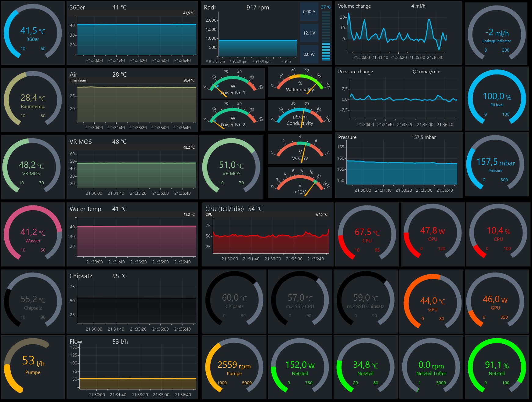Viewport: 532px width, 402px height.
Task: Click the Flow 53 l/h chart
Action: [x=132, y=367]
